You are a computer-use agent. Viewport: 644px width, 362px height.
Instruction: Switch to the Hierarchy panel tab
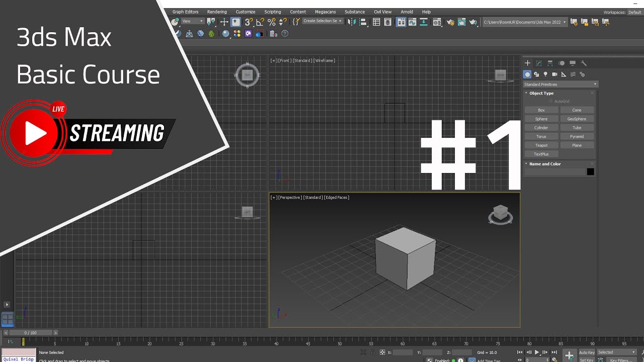[550, 63]
